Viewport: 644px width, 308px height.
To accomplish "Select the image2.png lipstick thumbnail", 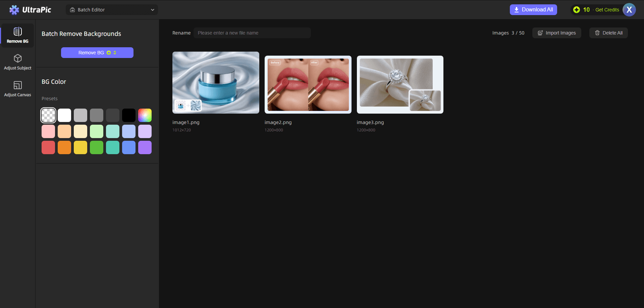I will click(308, 84).
